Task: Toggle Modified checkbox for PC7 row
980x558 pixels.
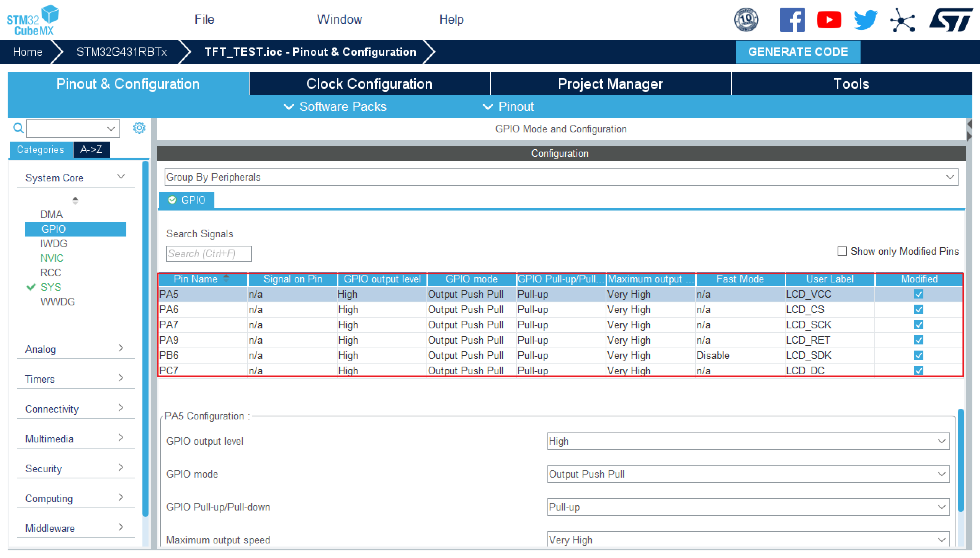Action: [x=919, y=370]
